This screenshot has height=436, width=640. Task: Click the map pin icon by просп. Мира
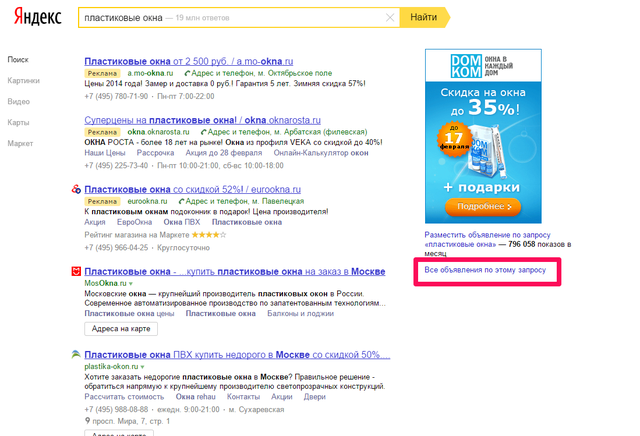[x=87, y=421]
